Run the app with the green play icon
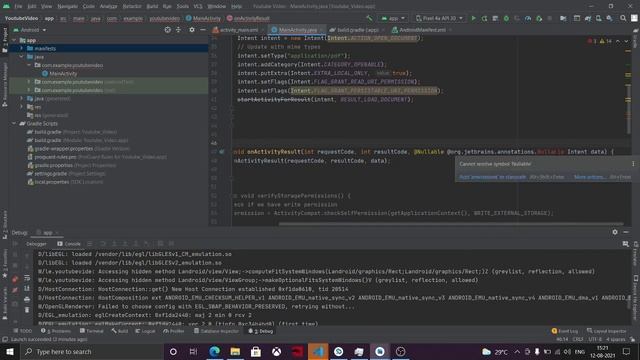The image size is (640, 360). 473,18
